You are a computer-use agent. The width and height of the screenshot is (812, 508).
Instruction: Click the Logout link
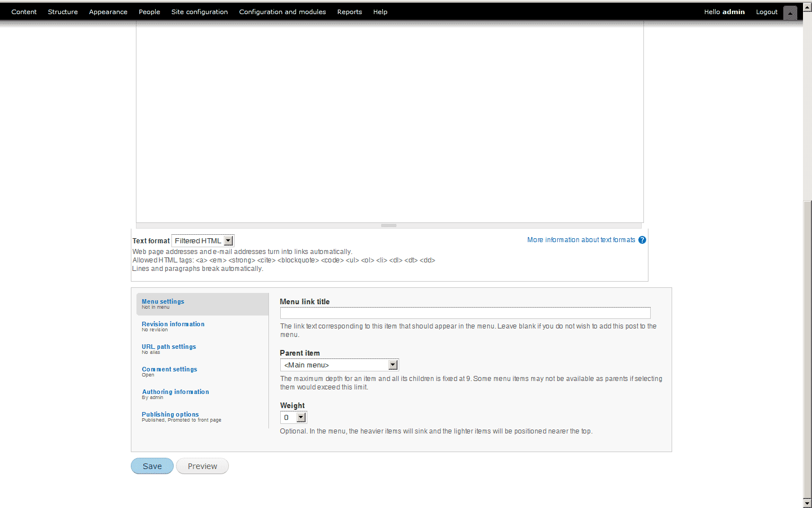[x=767, y=12]
